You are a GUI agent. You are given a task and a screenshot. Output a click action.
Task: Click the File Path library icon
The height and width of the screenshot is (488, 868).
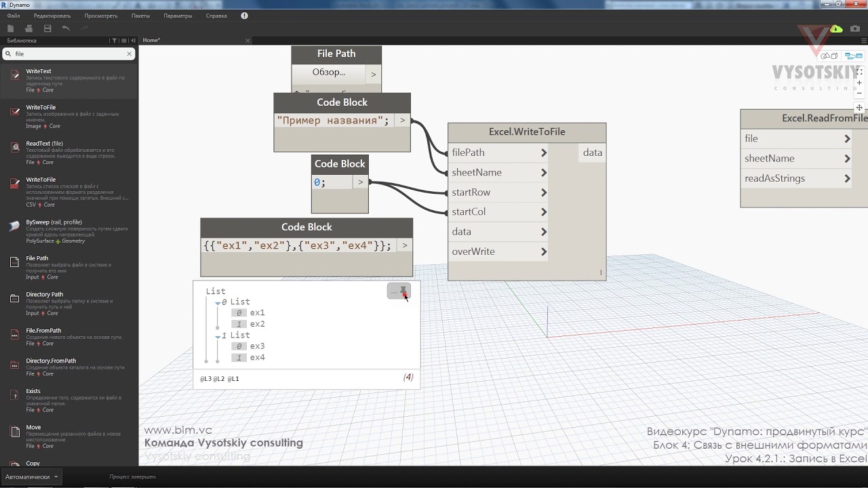pos(14,262)
